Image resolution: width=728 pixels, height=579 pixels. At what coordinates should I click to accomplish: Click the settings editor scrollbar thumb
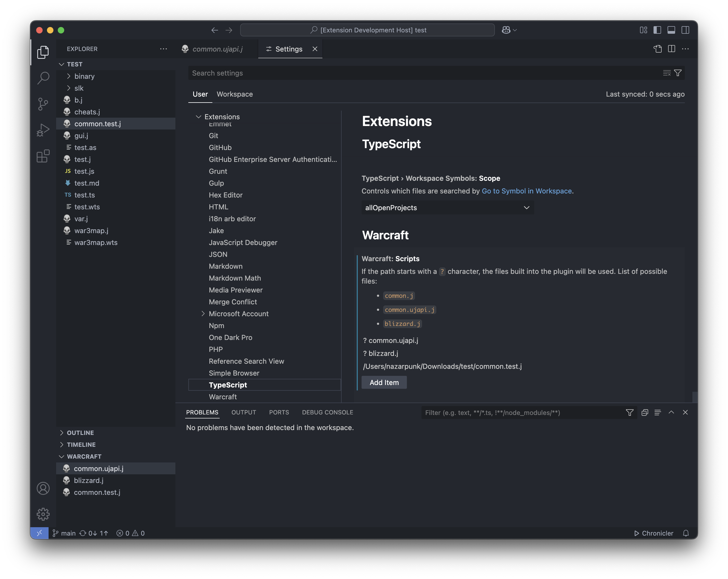pyautogui.click(x=694, y=397)
